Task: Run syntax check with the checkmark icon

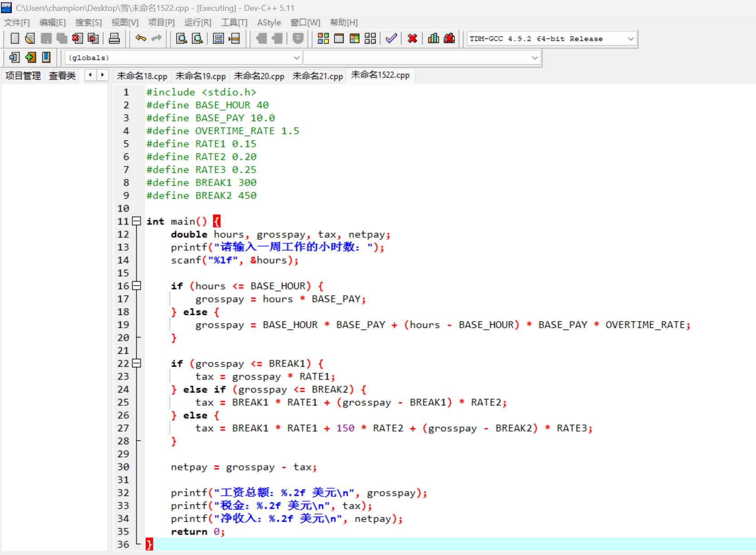Action: point(391,39)
